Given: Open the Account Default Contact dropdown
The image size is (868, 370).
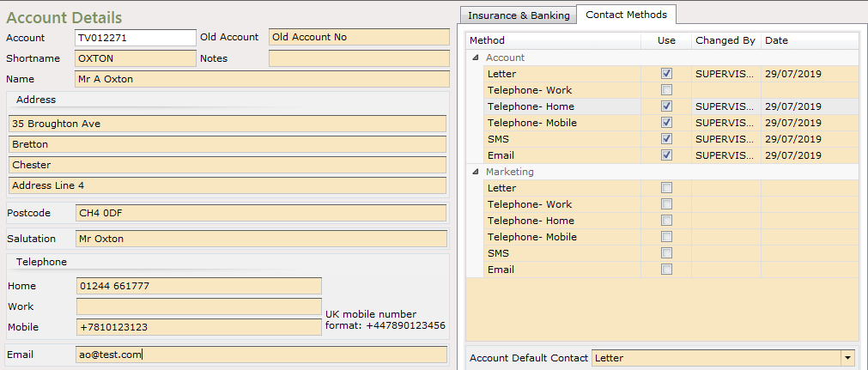Looking at the screenshot, I should [847, 358].
